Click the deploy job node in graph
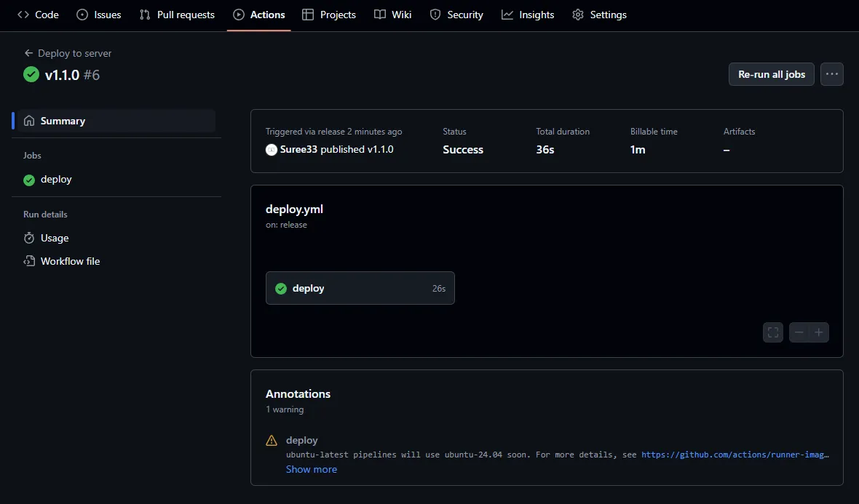The height and width of the screenshot is (504, 859). pos(360,289)
